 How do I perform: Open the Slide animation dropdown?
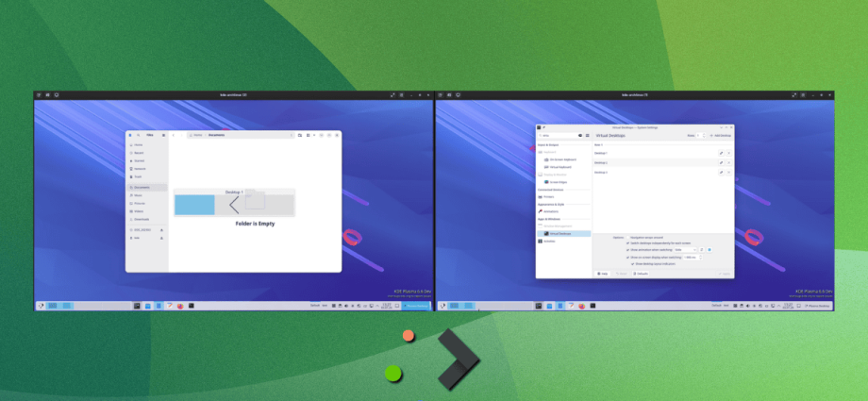click(x=686, y=250)
